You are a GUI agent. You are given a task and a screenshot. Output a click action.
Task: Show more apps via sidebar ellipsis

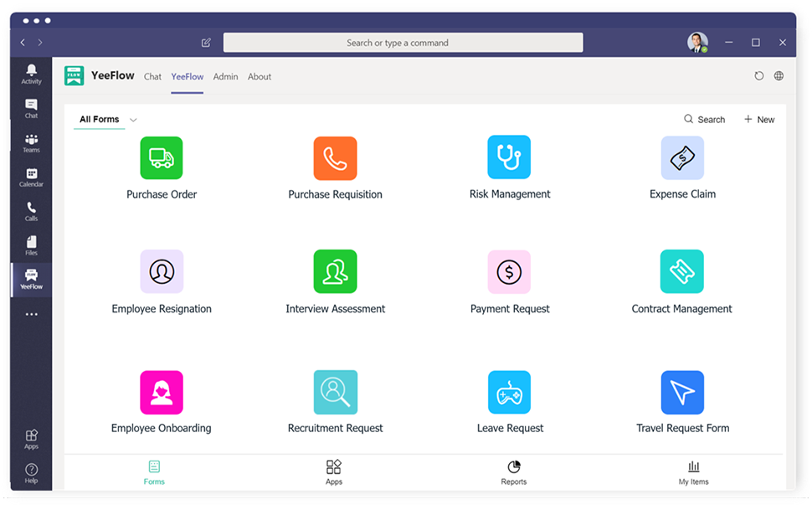point(31,314)
